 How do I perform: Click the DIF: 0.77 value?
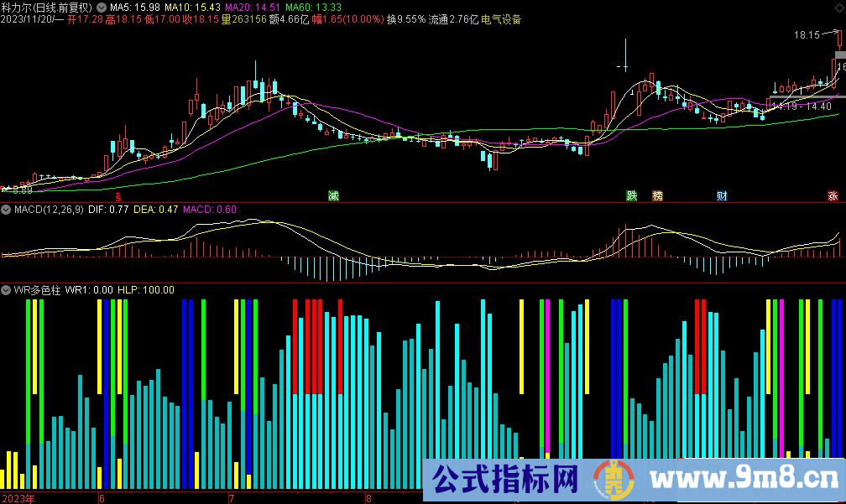coord(108,210)
